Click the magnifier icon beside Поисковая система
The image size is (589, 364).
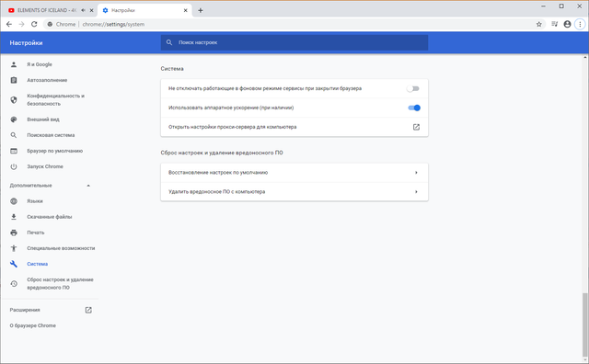(x=14, y=135)
